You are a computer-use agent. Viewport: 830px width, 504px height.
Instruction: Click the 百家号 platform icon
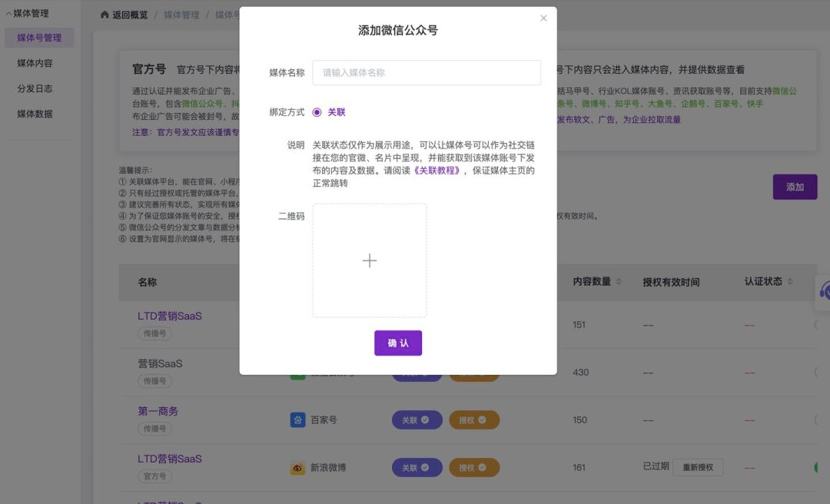[297, 420]
